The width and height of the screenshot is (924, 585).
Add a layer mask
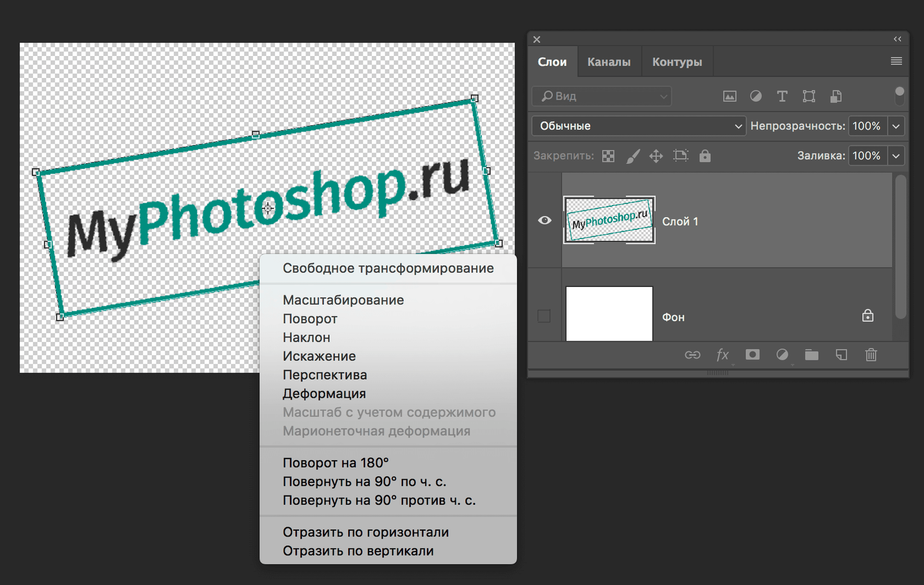pyautogui.click(x=752, y=355)
